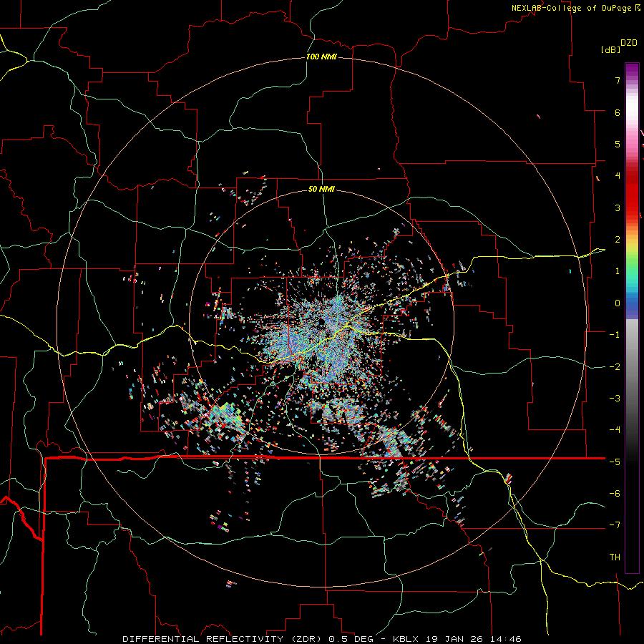Click the Differential Reflectivity caption at bottom

tap(322, 639)
